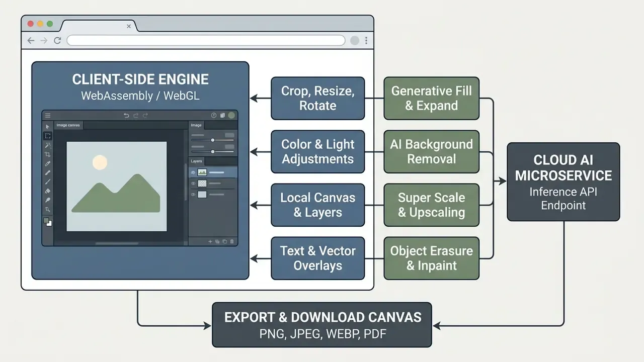Viewport: 644px width, 362px height.
Task: Click the Text & Vector Overlays box
Action: pos(317,258)
